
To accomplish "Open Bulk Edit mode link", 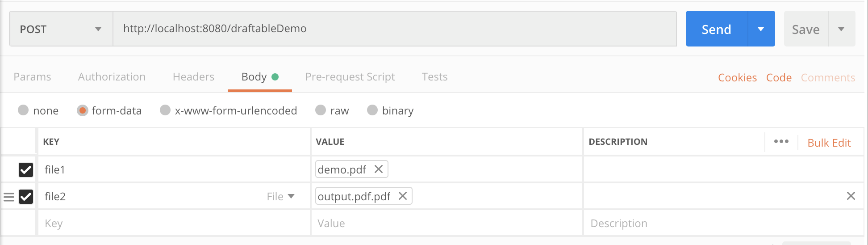I will (829, 143).
